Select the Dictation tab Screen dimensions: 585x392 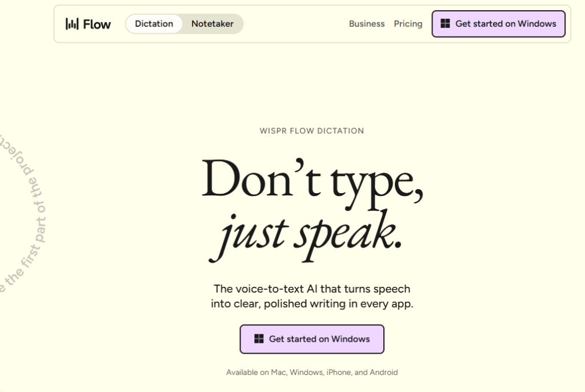[154, 24]
